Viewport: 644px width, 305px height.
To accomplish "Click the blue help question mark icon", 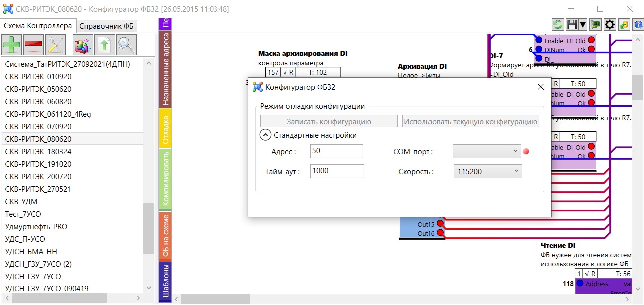I will [638, 24].
